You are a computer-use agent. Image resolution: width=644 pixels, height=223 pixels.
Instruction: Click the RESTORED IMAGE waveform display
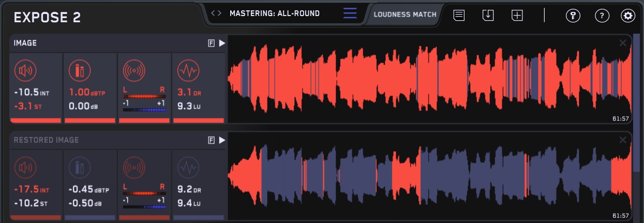coord(429,176)
